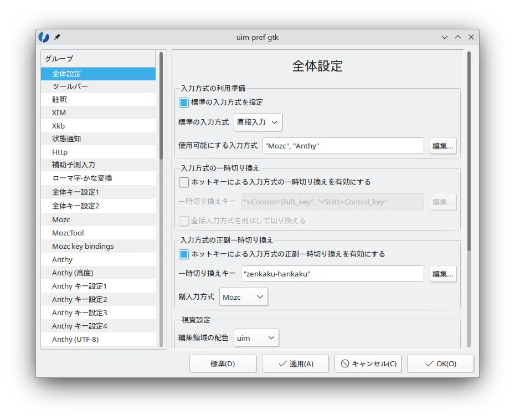Image resolution: width=515 pixels, height=420 pixels.
Task: Click the disabled 編集... beside the Control Shift_key field
Action: (x=443, y=202)
